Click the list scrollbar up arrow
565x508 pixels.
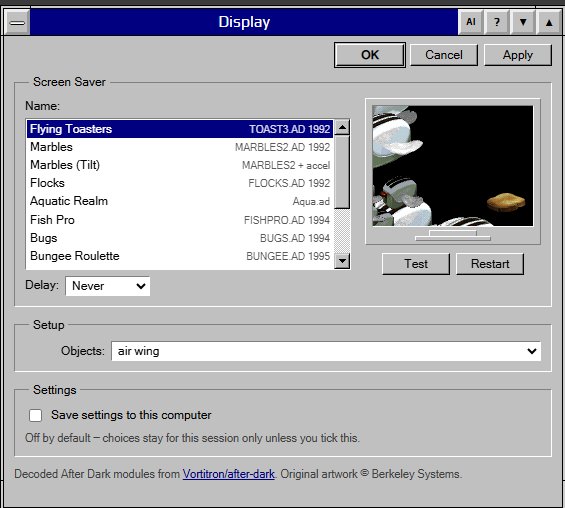click(x=342, y=127)
